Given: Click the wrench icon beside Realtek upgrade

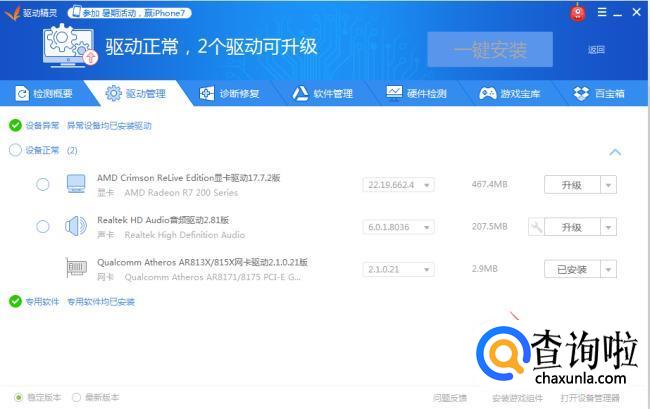Looking at the screenshot, I should [x=536, y=227].
